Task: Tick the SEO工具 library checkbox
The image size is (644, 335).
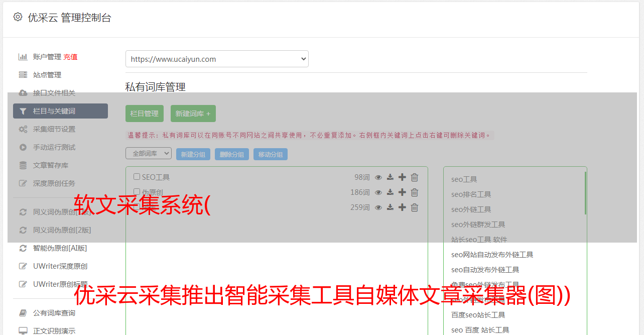Action: (x=137, y=177)
